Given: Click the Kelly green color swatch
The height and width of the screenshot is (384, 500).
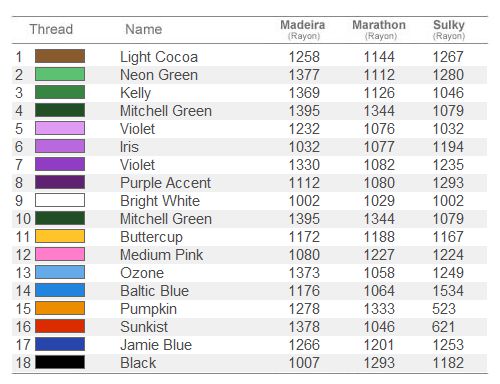Looking at the screenshot, I should [x=60, y=92].
